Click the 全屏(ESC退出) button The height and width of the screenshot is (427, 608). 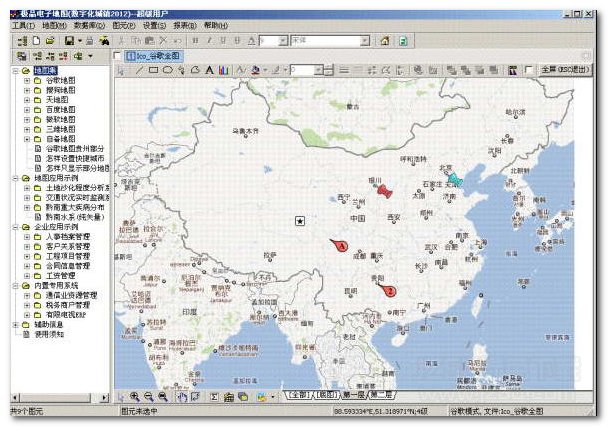point(565,70)
